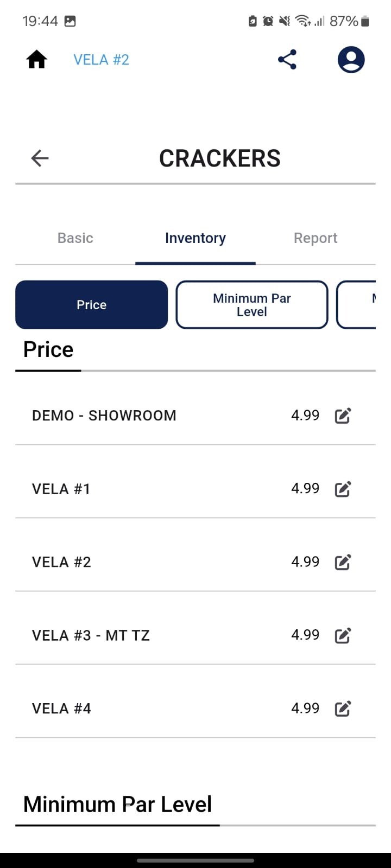The height and width of the screenshot is (868, 391).
Task: Open the user profile icon
Action: click(x=351, y=60)
